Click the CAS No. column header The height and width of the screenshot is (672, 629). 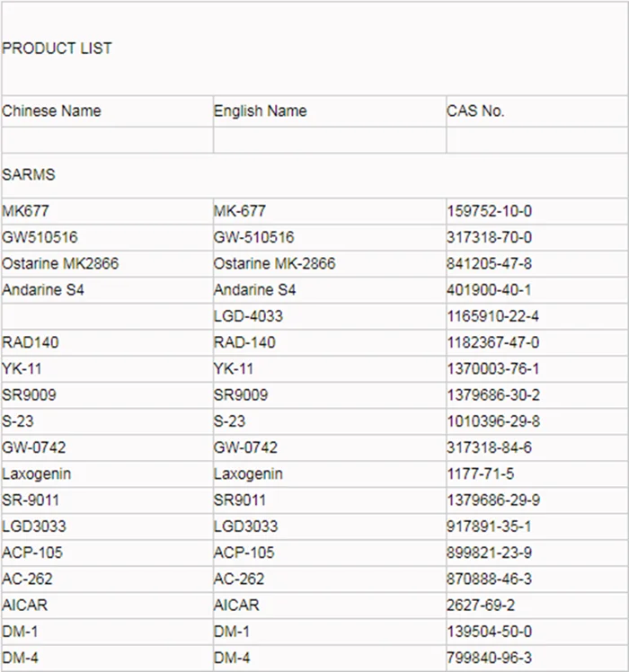pyautogui.click(x=475, y=111)
